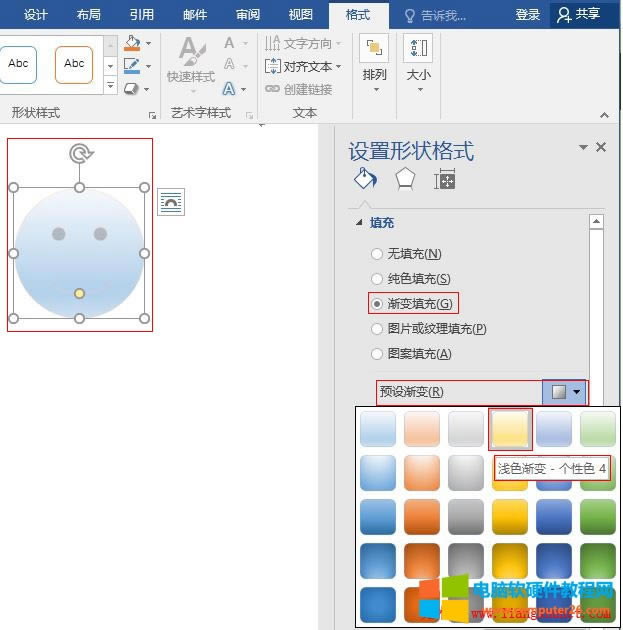The image size is (623, 630).
Task: Choose the light green gradient swatch, first row
Action: [598, 429]
